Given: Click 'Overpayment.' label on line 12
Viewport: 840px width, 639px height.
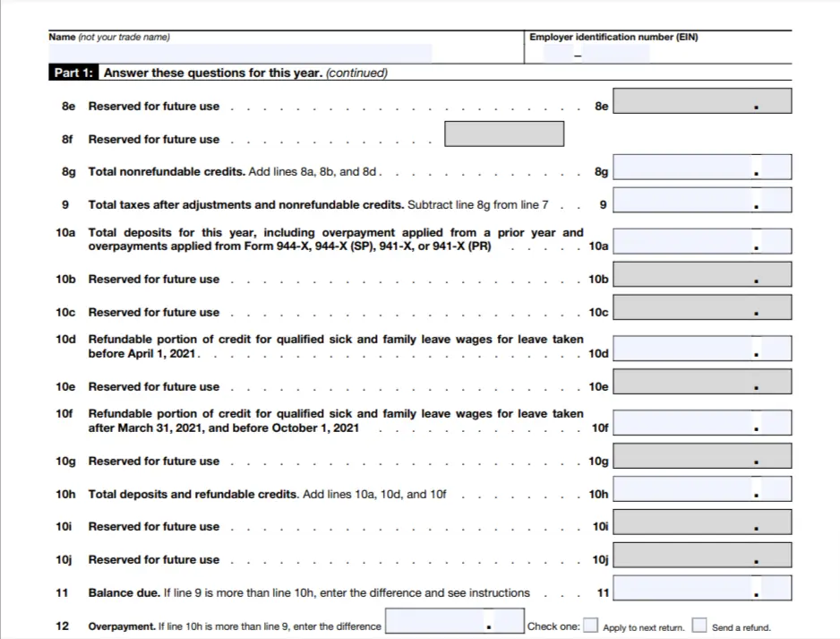Looking at the screenshot, I should click(122, 626).
